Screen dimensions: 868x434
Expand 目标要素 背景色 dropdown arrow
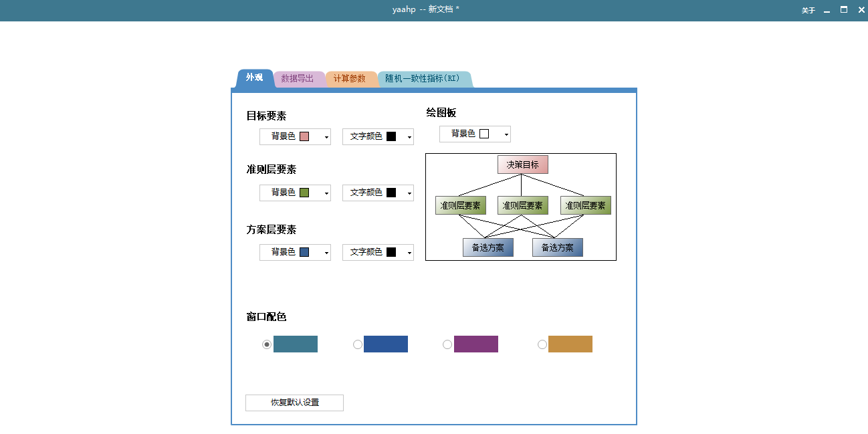326,137
